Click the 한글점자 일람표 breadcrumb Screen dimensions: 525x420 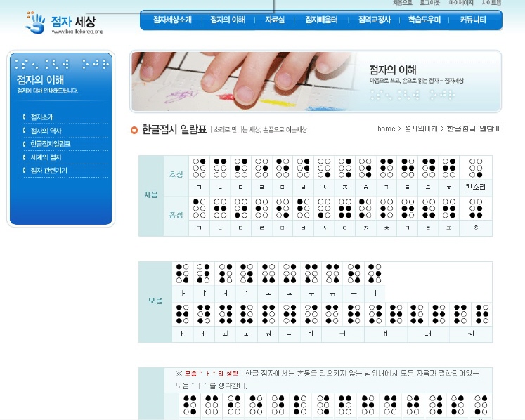(474, 129)
